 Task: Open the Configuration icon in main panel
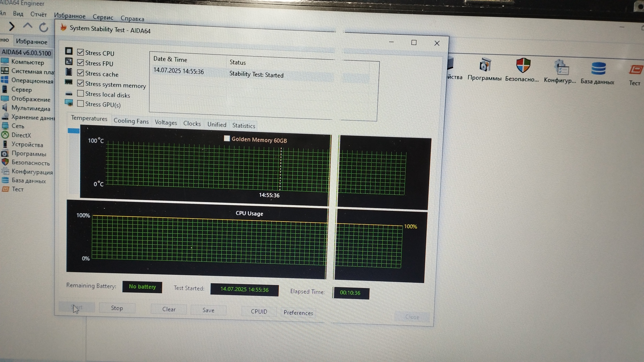pyautogui.click(x=561, y=67)
